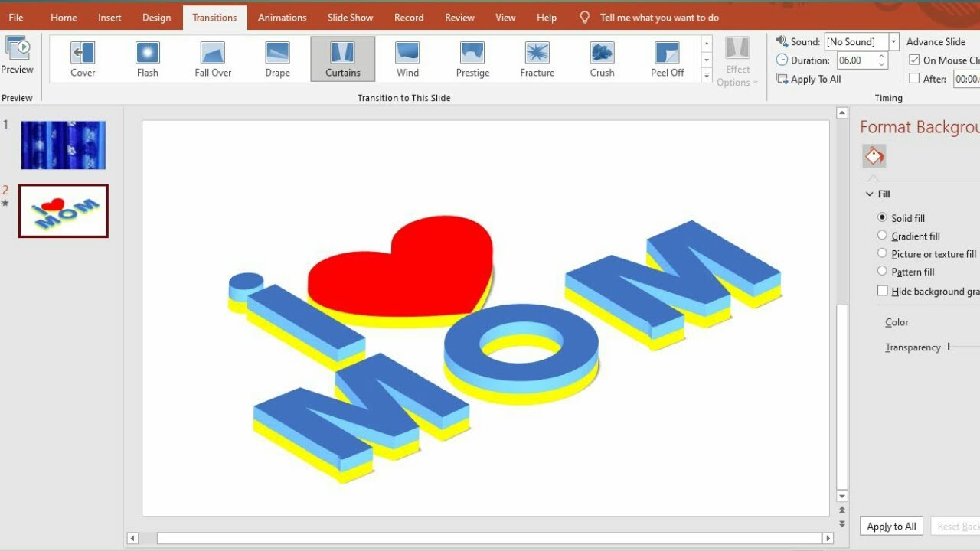Screen dimensions: 980x551
Task: Apply the Flash transition
Action: 148,59
